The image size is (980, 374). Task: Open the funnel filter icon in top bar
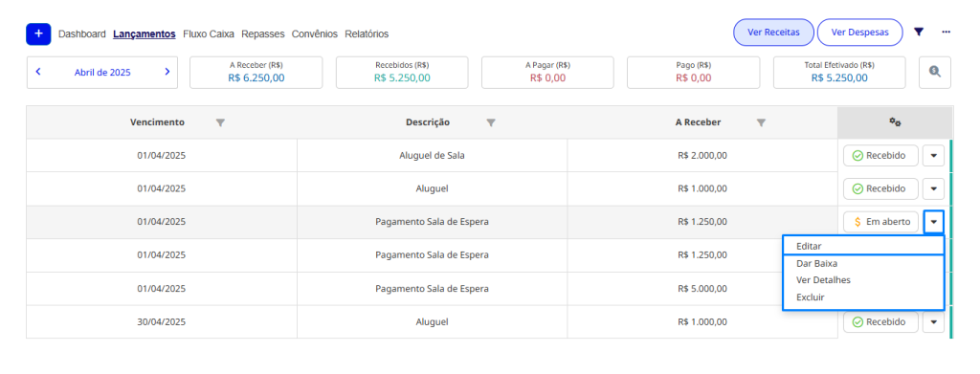[919, 33]
